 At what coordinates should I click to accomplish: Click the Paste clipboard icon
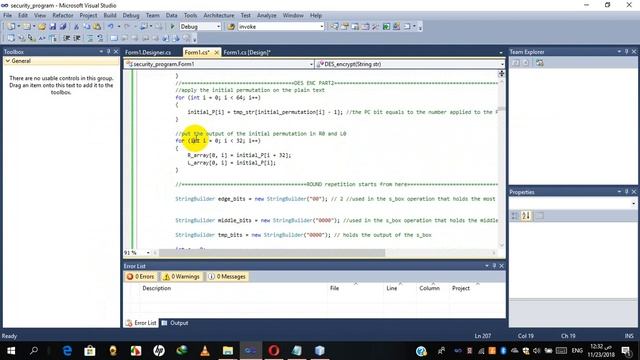pos(97,27)
